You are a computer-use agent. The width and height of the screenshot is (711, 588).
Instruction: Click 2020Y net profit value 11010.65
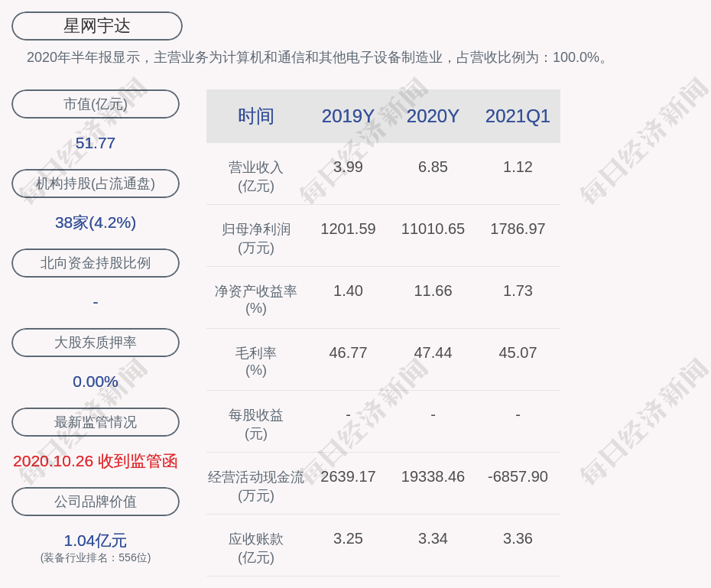coord(433,229)
